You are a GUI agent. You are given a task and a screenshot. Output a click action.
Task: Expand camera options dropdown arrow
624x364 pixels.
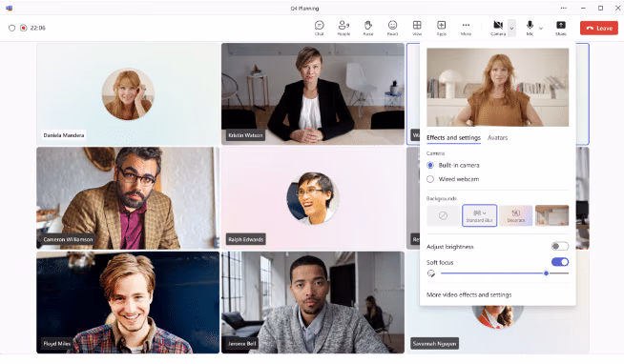511,29
